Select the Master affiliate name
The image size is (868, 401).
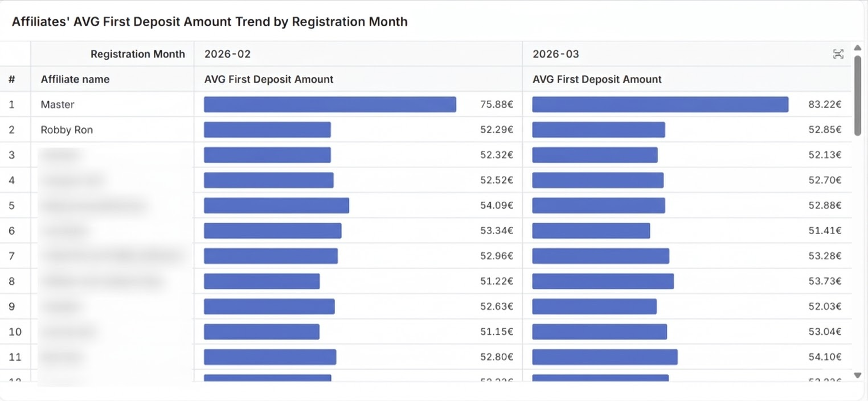[58, 104]
